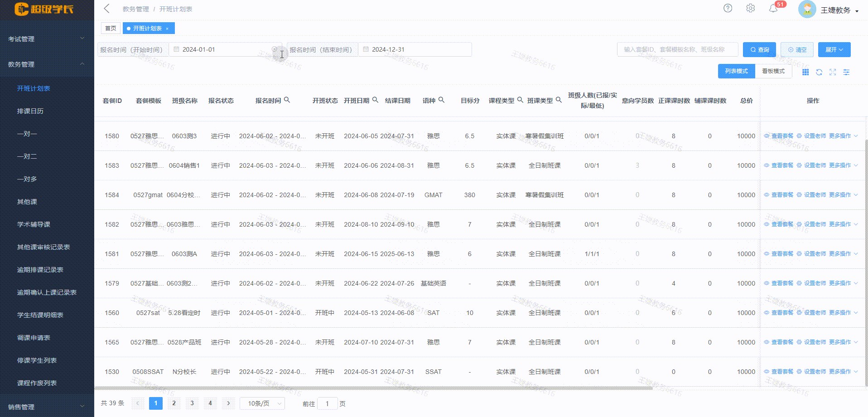This screenshot has width=868, height=417.
Task: Open the settings gear icon
Action: pos(750,8)
